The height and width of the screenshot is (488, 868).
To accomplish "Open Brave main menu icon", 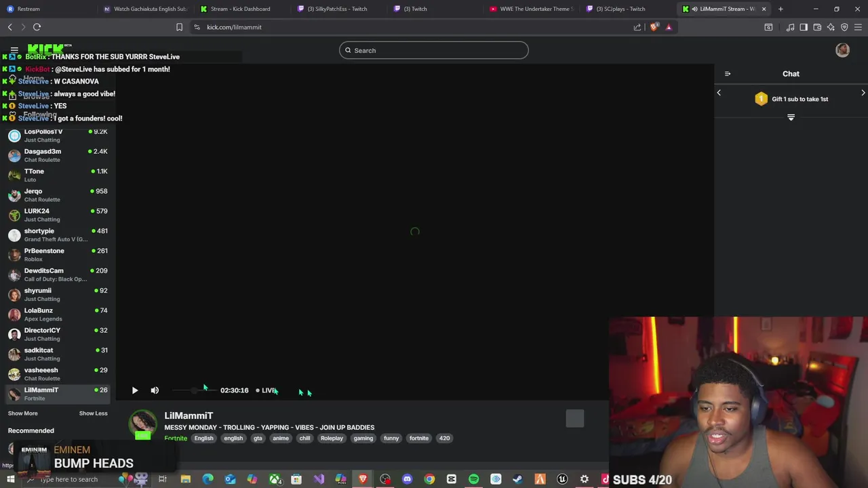I will click(x=859, y=27).
